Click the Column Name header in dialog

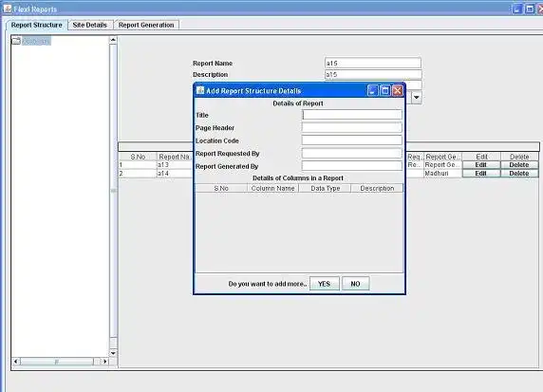[272, 188]
